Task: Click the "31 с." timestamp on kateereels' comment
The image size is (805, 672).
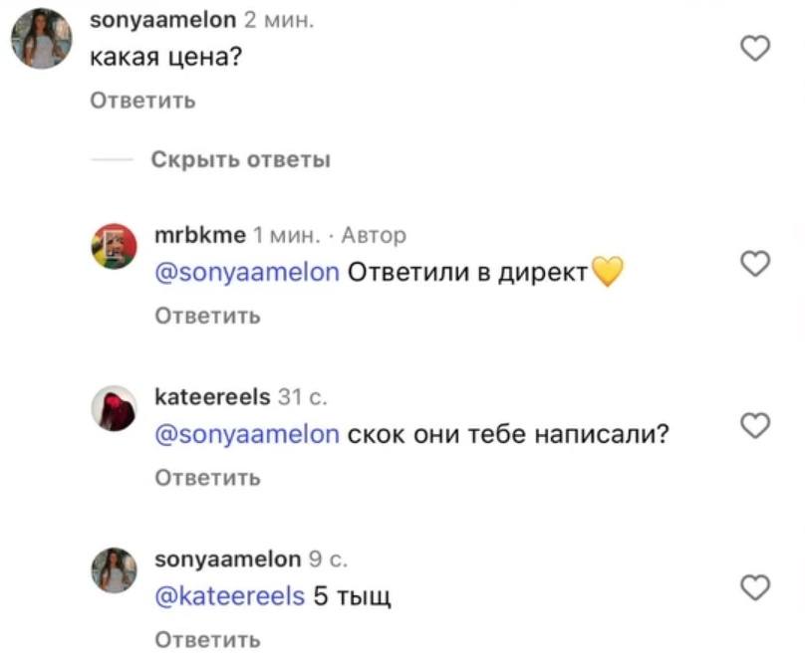Action: pos(304,396)
